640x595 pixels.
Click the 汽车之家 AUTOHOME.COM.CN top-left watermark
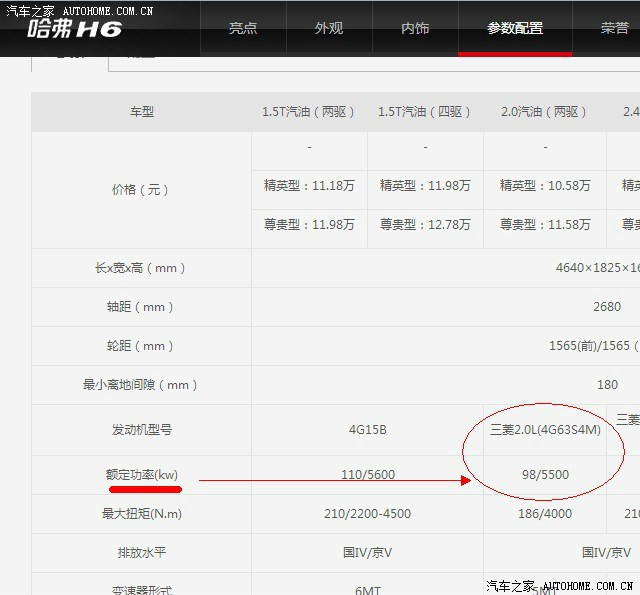click(x=77, y=9)
